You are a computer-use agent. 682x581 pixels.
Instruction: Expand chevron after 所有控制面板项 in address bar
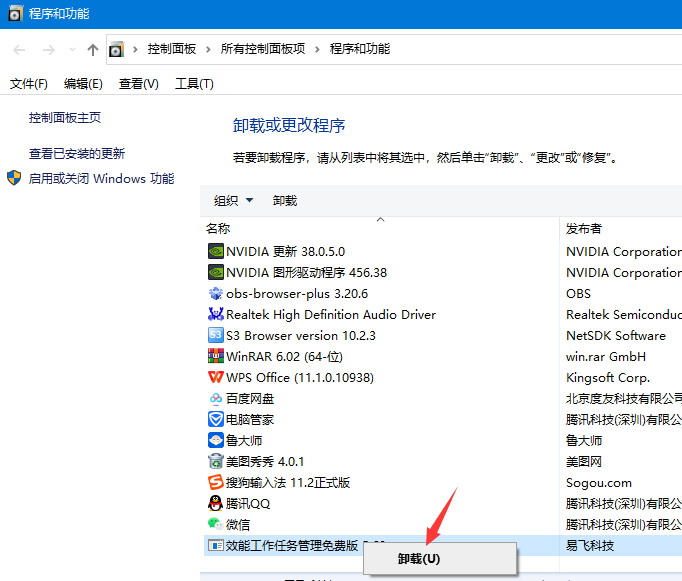coord(317,50)
